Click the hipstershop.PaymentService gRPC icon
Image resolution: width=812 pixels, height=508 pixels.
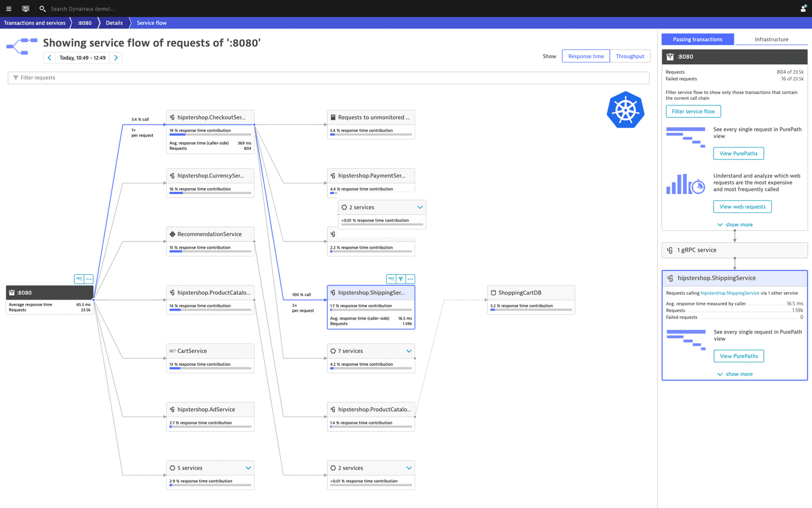pyautogui.click(x=333, y=176)
